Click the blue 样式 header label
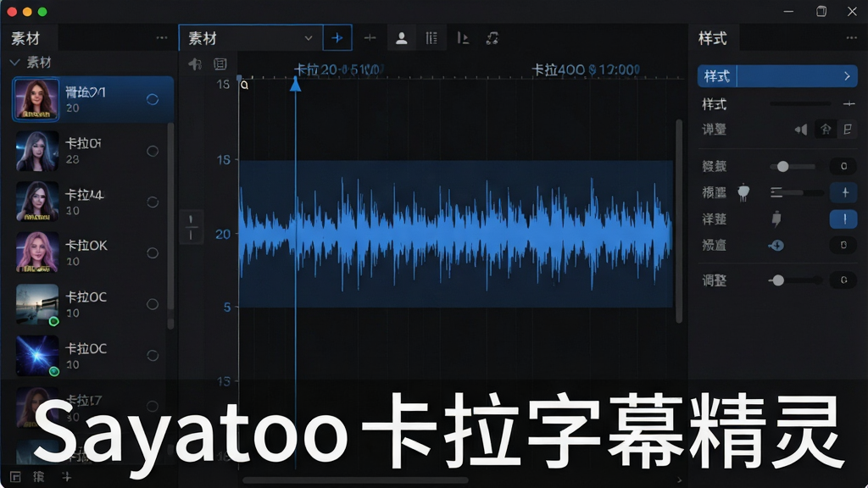This screenshot has height=488, width=868. click(x=717, y=75)
